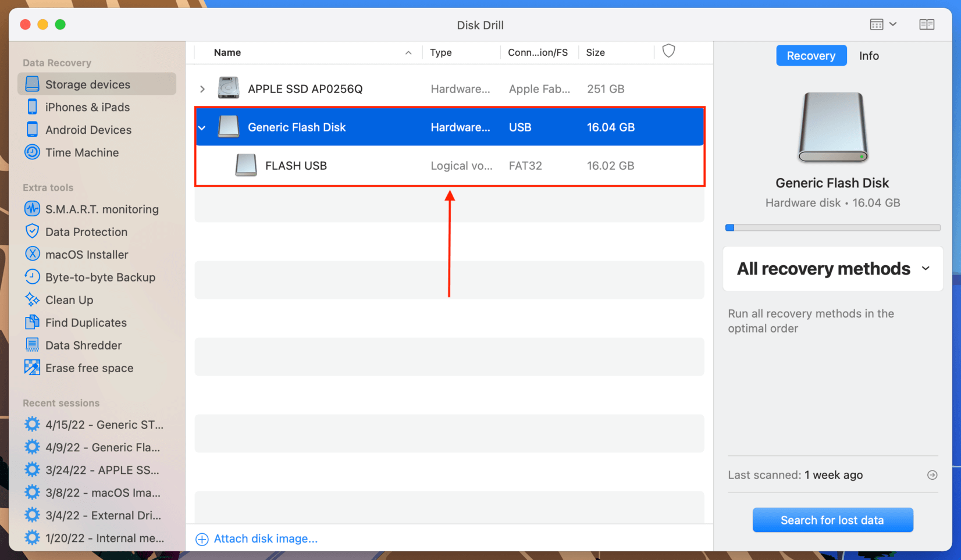Click the Generic Flash Disk row name

pyautogui.click(x=297, y=127)
